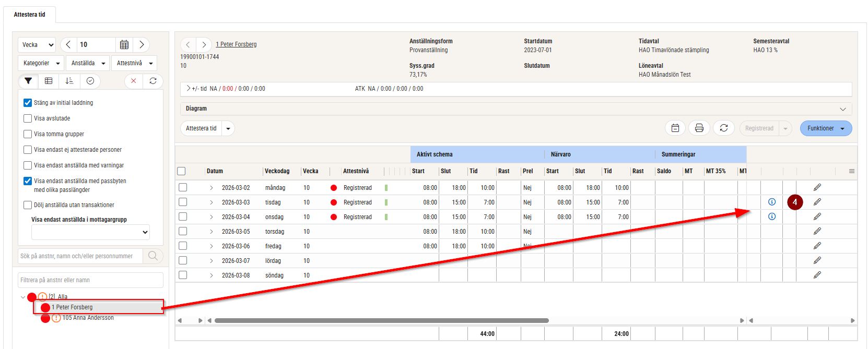This screenshot has width=868, height=349.
Task: Expand the Diagram section
Action: (842, 109)
